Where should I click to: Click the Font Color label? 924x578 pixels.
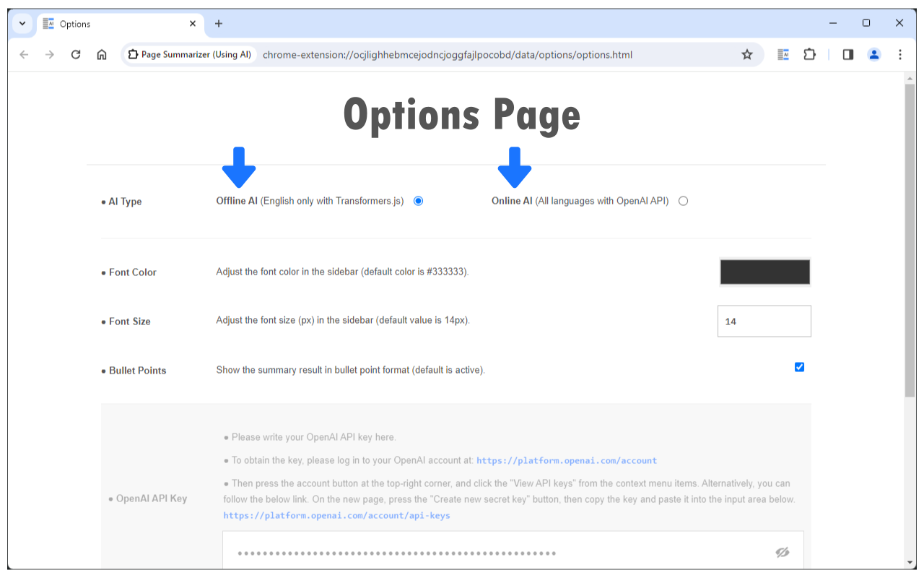[132, 272]
